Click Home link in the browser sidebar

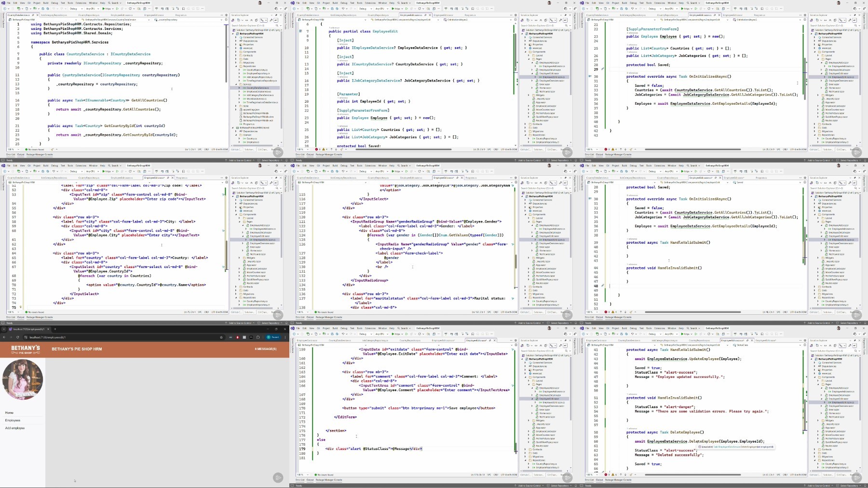point(9,413)
